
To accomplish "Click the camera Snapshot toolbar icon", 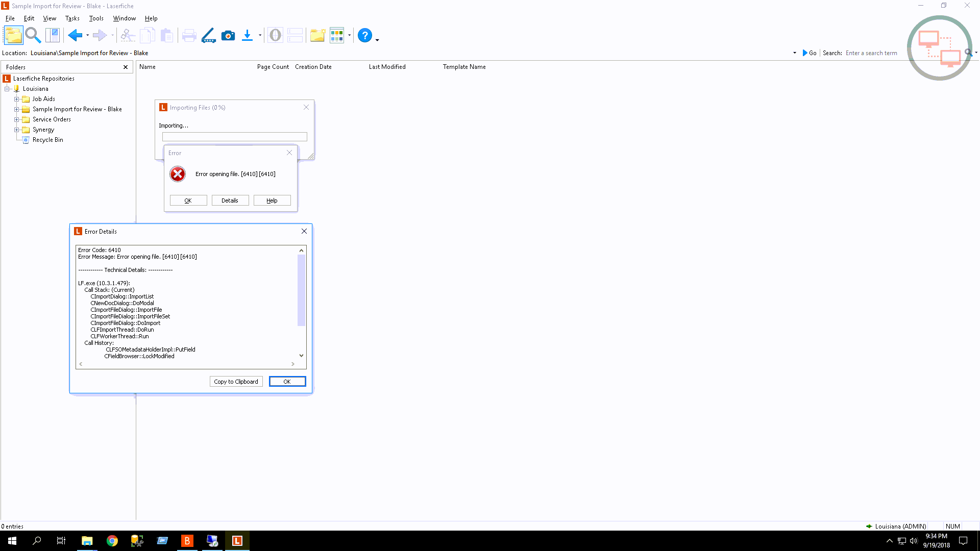I will coord(228,35).
